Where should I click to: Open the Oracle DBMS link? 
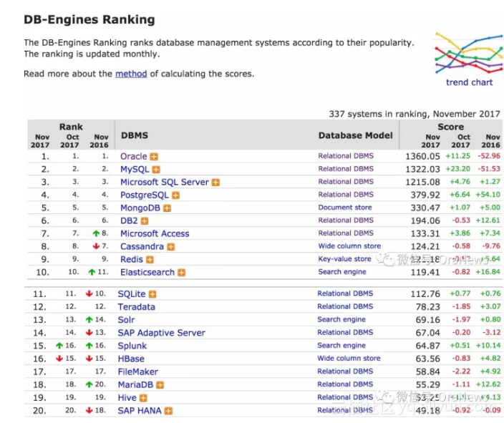(x=134, y=157)
